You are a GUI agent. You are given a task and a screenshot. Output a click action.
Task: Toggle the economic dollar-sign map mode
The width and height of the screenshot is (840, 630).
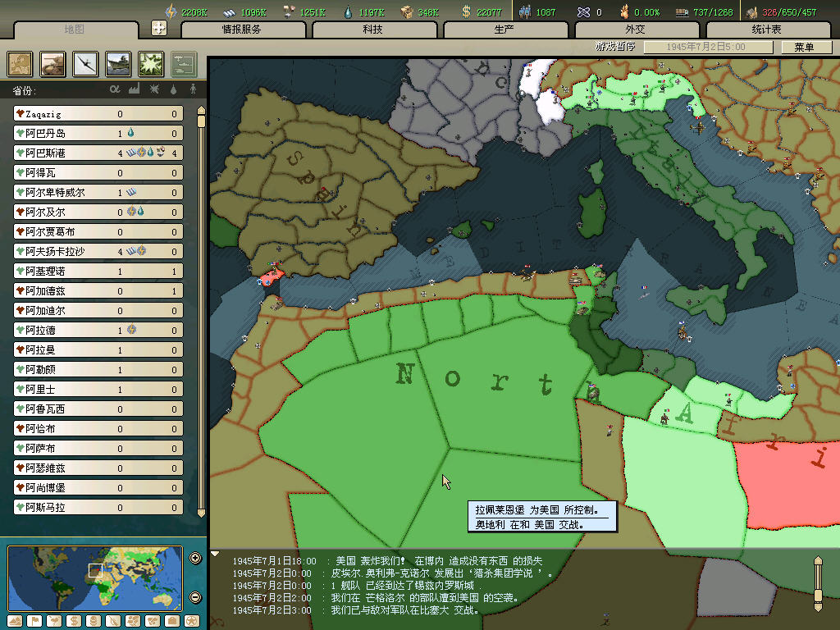tap(74, 620)
